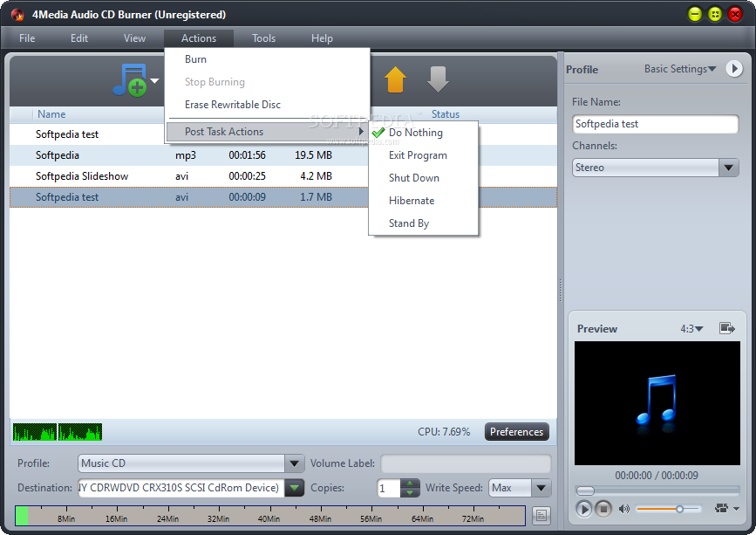This screenshot has height=535, width=756.
Task: Select the Softpedia mp3 row
Action: tap(188, 155)
